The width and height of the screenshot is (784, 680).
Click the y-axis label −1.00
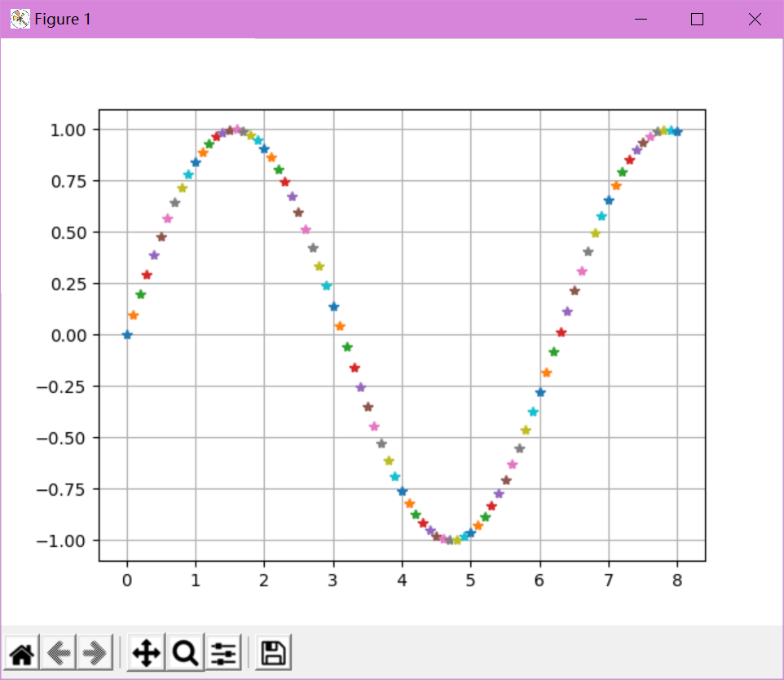click(x=60, y=541)
